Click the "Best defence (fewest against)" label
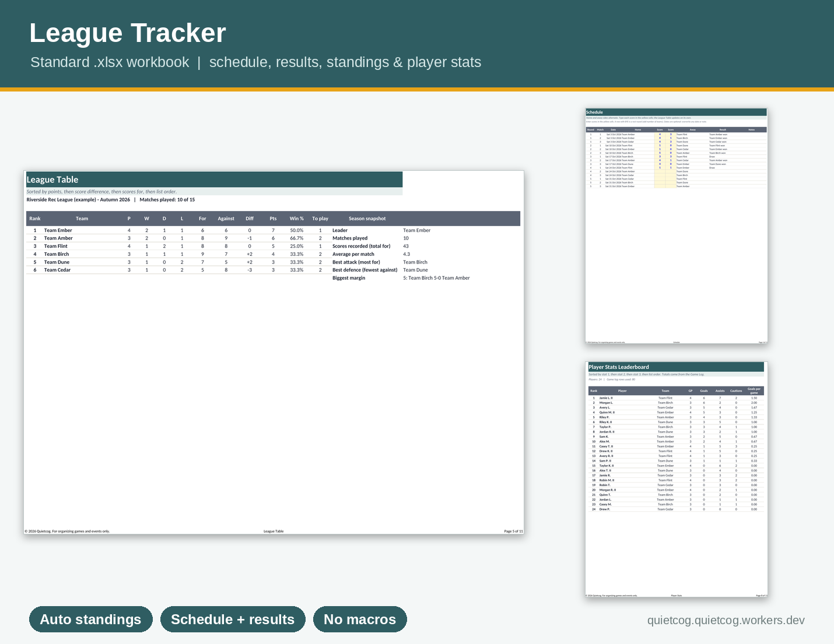 pyautogui.click(x=365, y=270)
